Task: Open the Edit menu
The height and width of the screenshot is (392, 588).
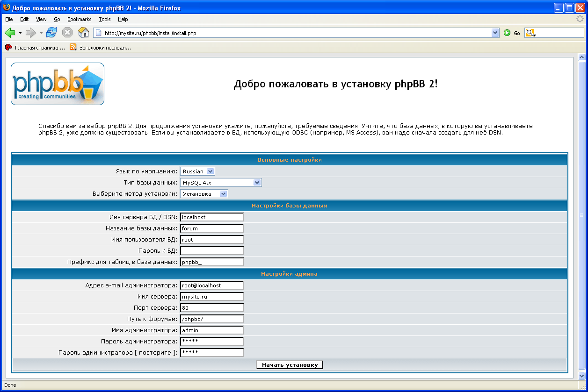Action: pos(24,19)
